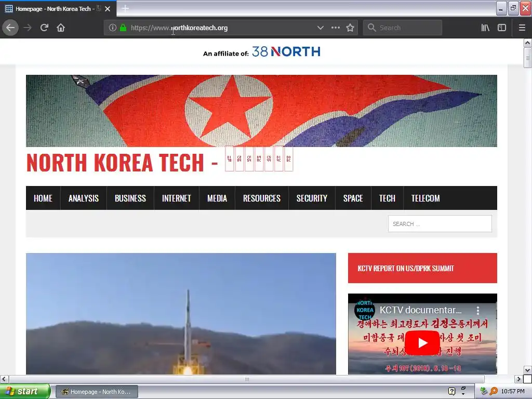Click the North Korea Tech channel avatar
532x399 pixels.
365,310
